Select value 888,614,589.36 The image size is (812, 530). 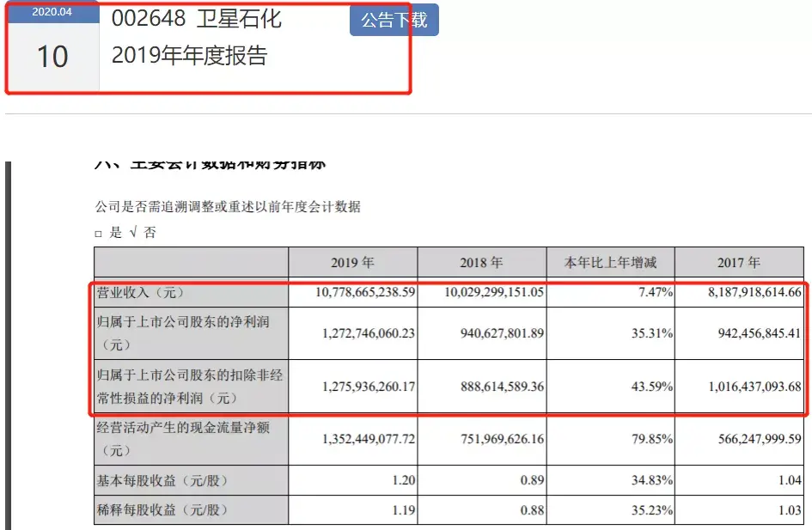pyautogui.click(x=503, y=386)
